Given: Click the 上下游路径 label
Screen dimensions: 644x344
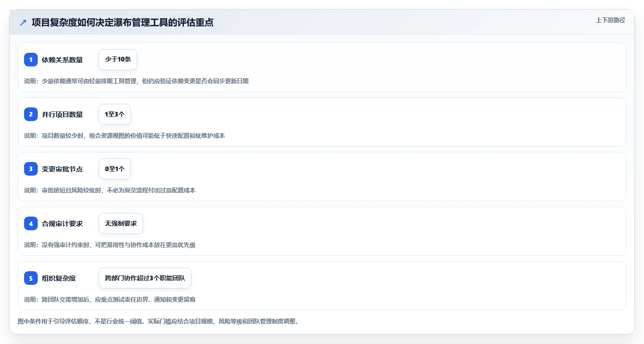Looking at the screenshot, I should coord(610,20).
